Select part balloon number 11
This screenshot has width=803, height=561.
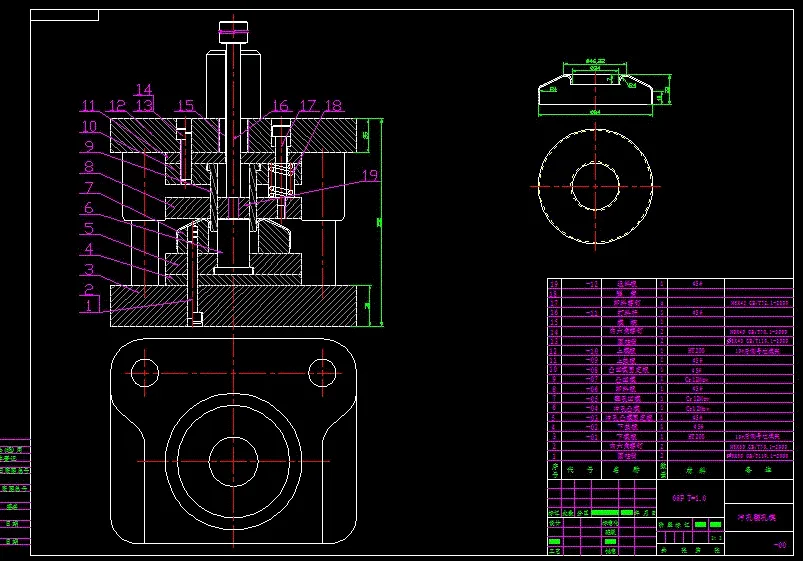click(x=89, y=106)
